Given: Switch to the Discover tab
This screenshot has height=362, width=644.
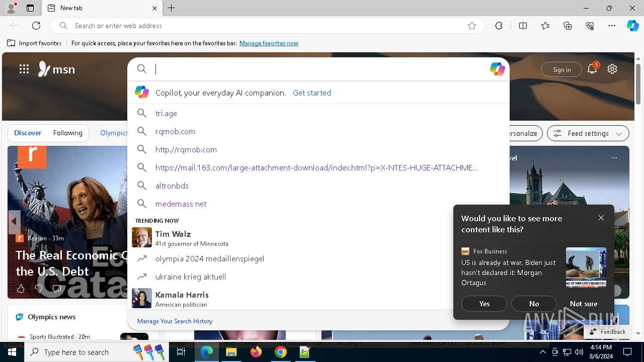Looking at the screenshot, I should click(28, 133).
